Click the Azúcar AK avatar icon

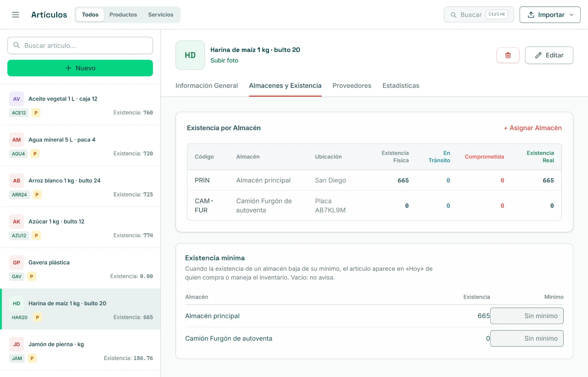coord(17,222)
